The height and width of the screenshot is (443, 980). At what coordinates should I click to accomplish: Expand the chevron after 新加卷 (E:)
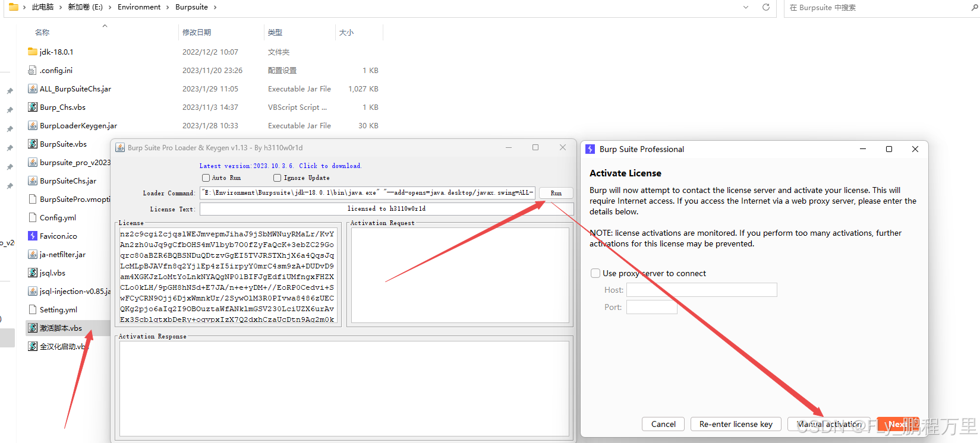click(x=110, y=7)
